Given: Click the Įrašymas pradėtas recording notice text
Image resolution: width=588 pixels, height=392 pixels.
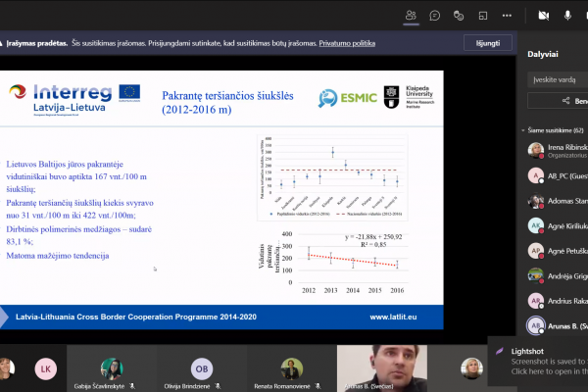Looking at the screenshot, I should coord(37,43).
